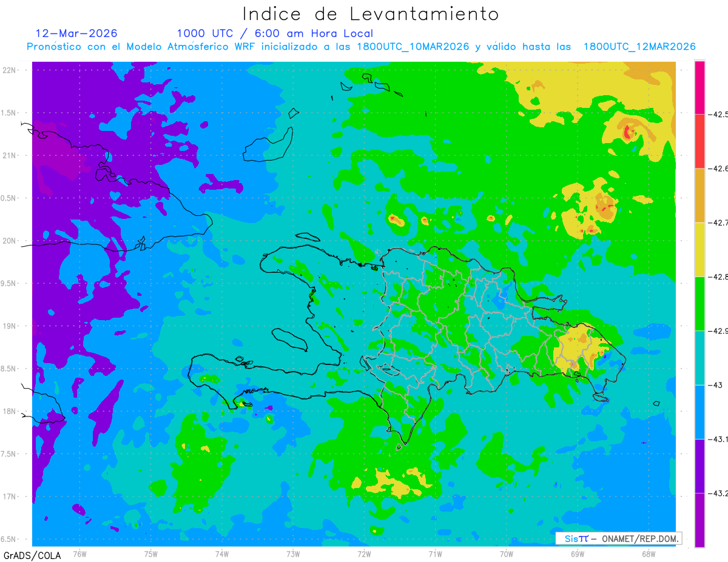Click the longitude label '68W'
728x562 pixels.
649,553
